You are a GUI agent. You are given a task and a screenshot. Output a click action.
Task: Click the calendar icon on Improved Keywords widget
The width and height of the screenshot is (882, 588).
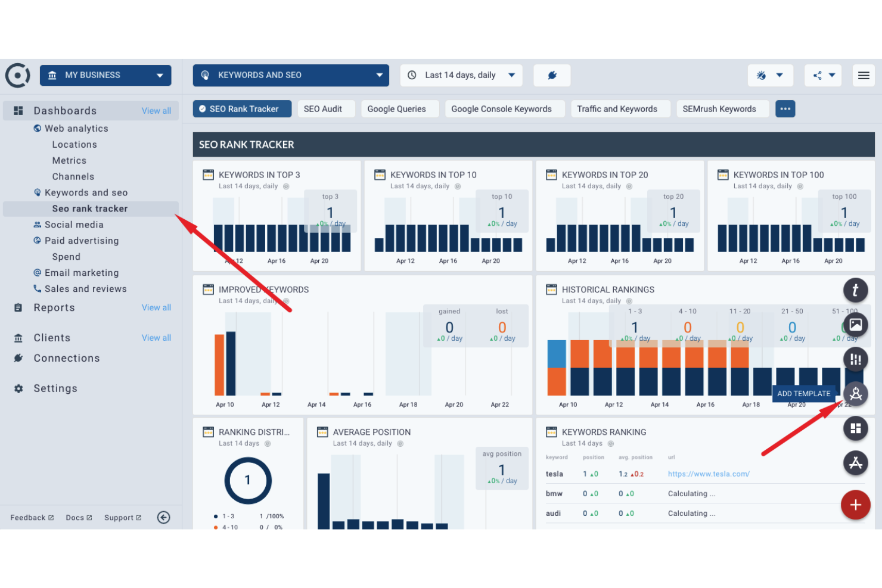click(x=208, y=289)
